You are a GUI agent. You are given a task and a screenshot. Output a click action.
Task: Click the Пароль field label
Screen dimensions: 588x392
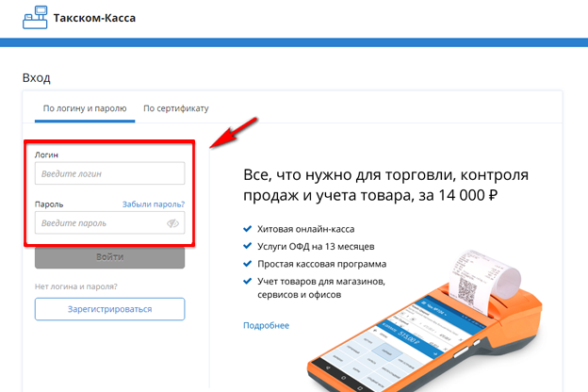tap(49, 204)
